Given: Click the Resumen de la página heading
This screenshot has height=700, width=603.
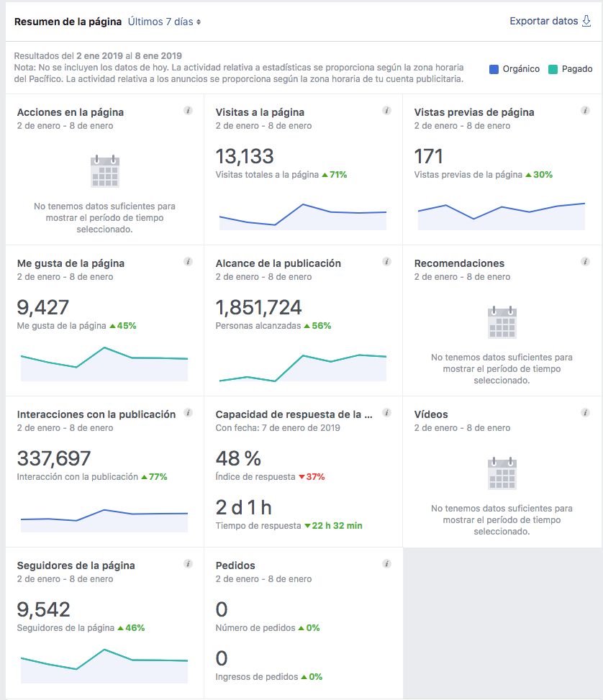Looking at the screenshot, I should [68, 22].
